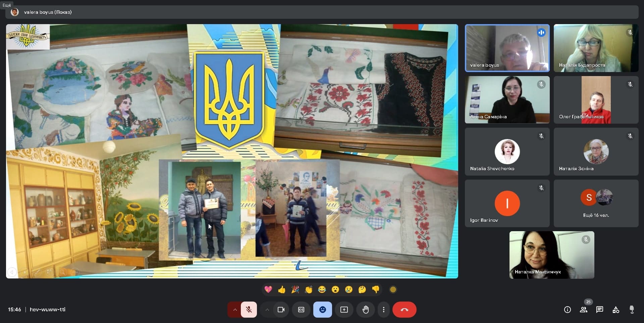Send the thinking face reaction
Screen dimensions: 644x323
click(362, 289)
